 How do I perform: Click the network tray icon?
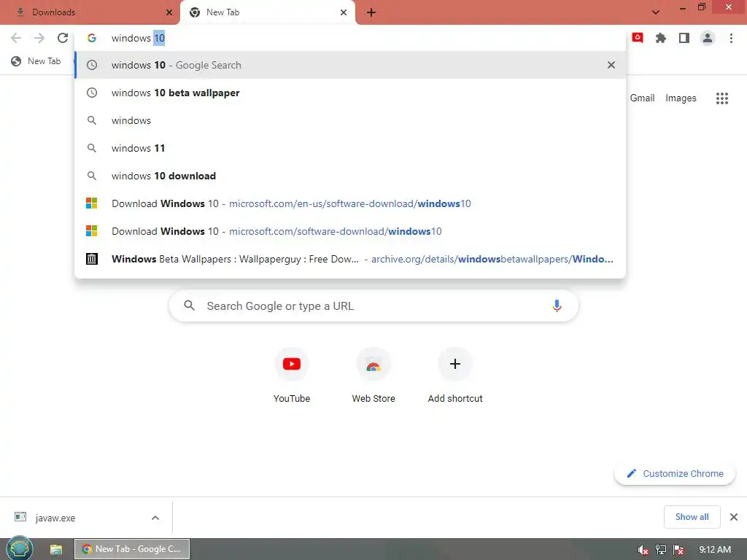tap(661, 550)
